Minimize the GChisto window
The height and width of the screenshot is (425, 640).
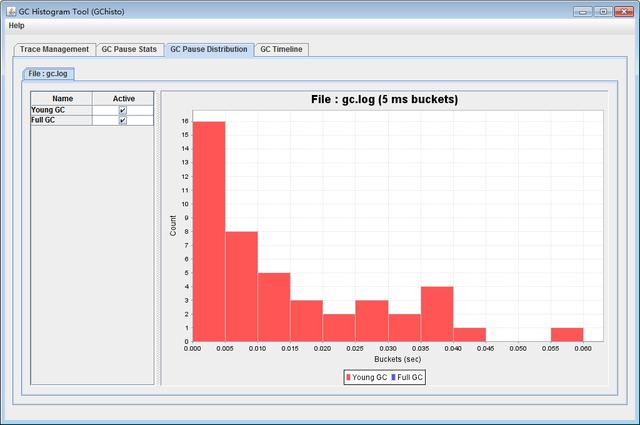[x=583, y=12]
